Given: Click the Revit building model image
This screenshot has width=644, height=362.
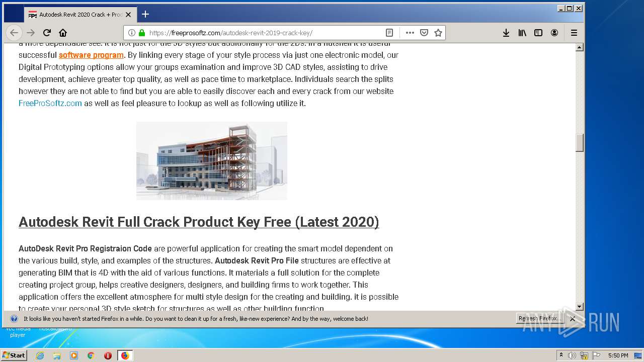Looking at the screenshot, I should click(212, 161).
